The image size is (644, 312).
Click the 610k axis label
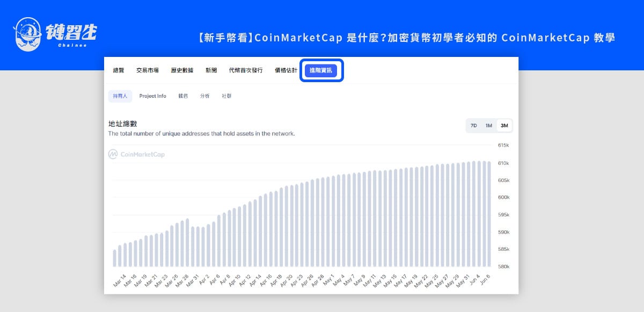pyautogui.click(x=503, y=163)
